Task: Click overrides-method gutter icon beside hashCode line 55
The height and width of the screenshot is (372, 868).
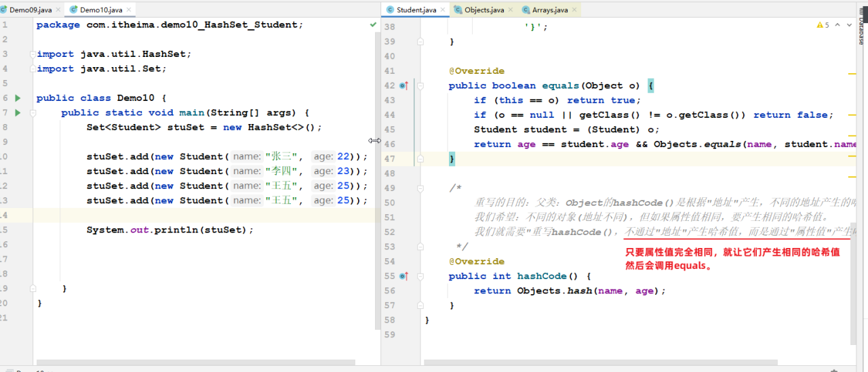Action: tap(404, 276)
